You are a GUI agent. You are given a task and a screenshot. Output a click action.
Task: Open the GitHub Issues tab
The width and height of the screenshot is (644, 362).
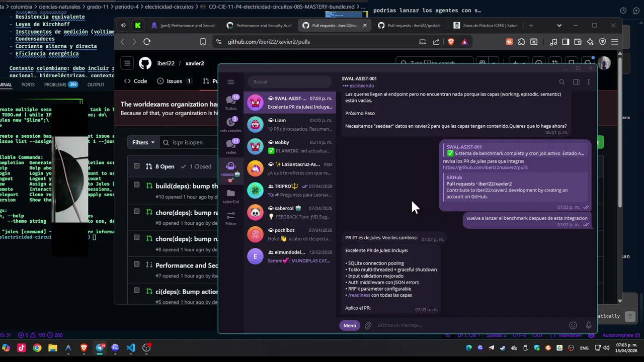(174, 81)
